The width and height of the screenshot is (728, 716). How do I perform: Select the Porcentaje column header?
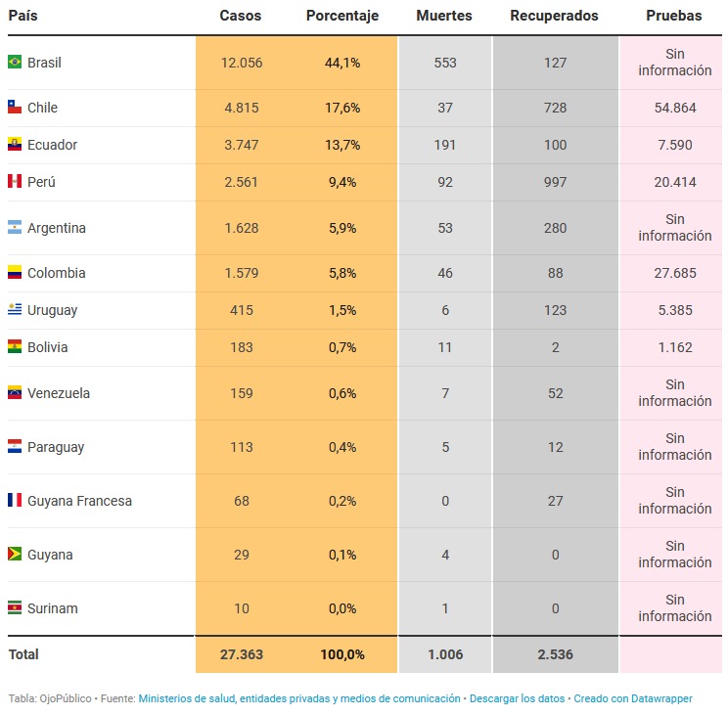pyautogui.click(x=342, y=17)
